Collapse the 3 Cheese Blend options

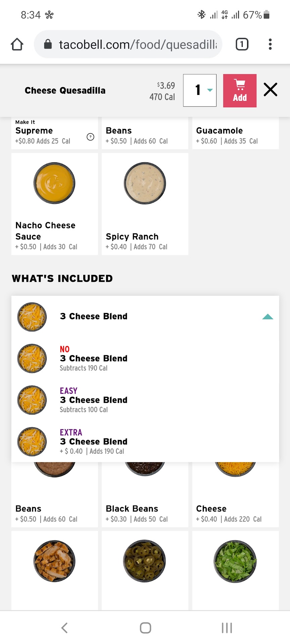pyautogui.click(x=268, y=317)
